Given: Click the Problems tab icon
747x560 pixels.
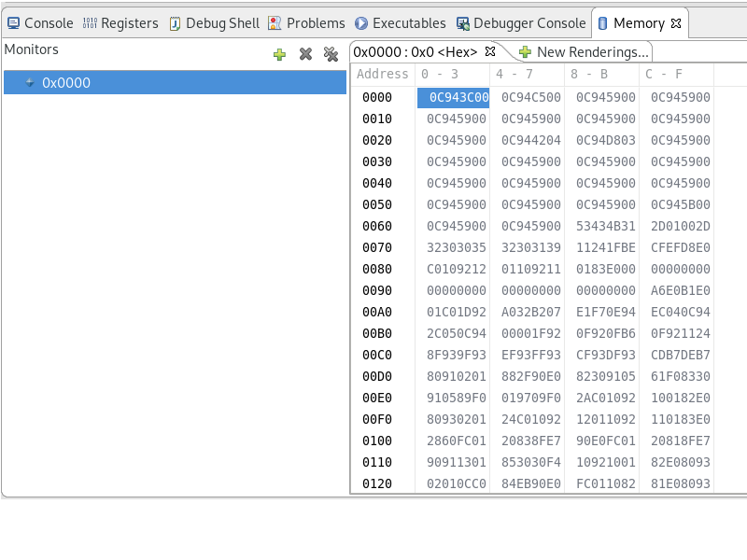Looking at the screenshot, I should (275, 23).
